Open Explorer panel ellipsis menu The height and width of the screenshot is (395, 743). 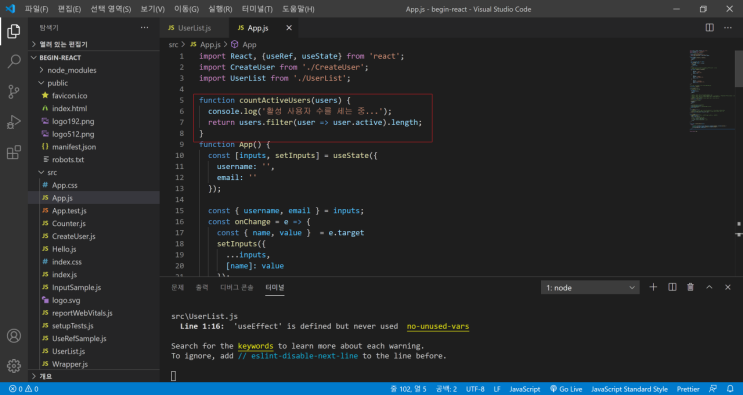pos(145,28)
